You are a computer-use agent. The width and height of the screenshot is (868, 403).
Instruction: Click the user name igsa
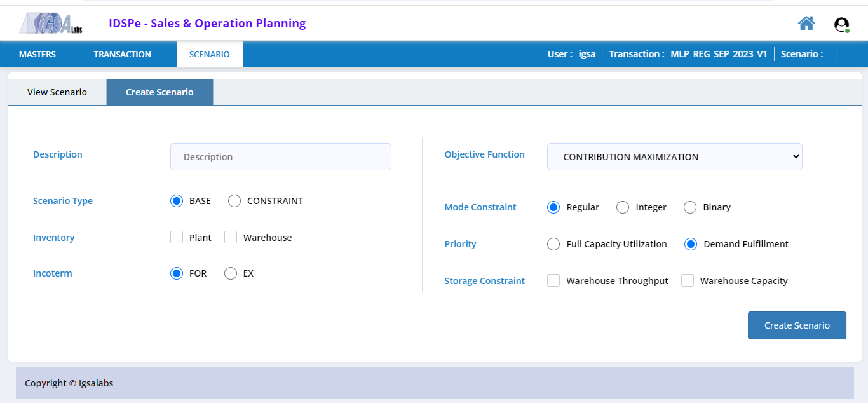pyautogui.click(x=587, y=54)
